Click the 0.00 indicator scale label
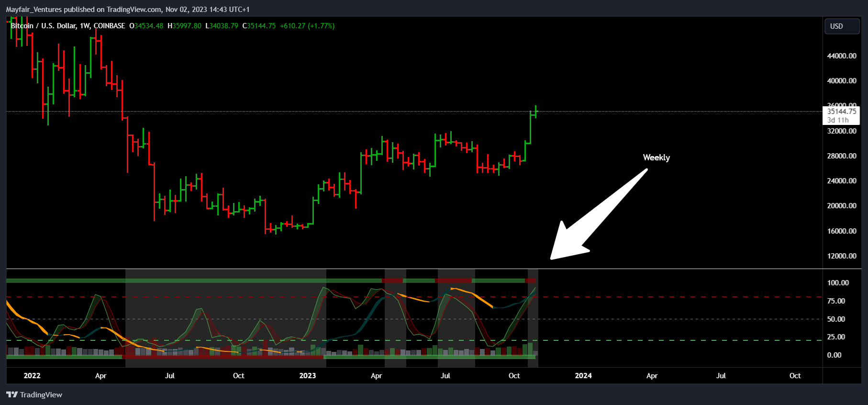The image size is (868, 405). coord(834,355)
